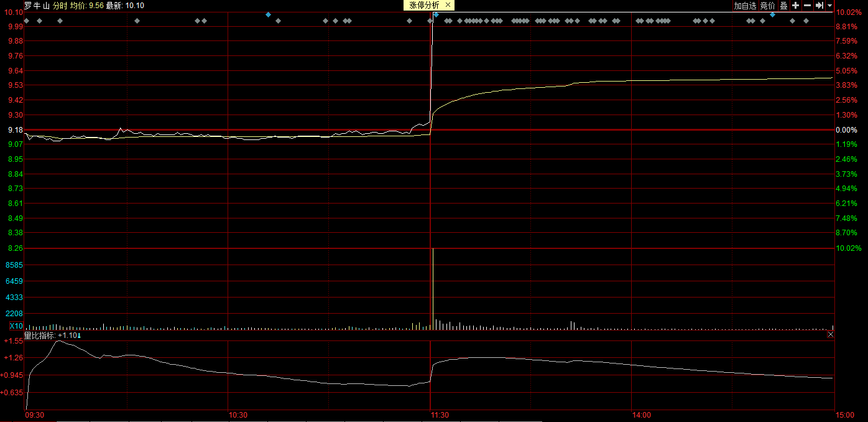
Task: Click the 分时 label in header
Action: (60, 6)
